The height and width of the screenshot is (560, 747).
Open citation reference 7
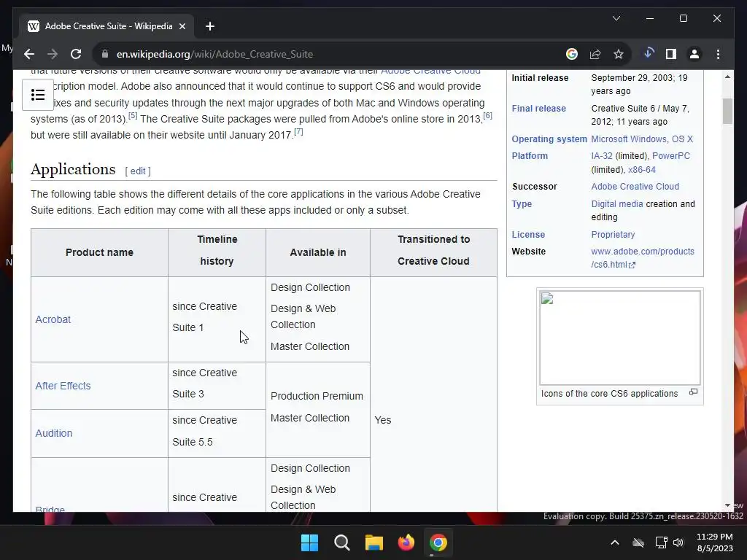[298, 131]
